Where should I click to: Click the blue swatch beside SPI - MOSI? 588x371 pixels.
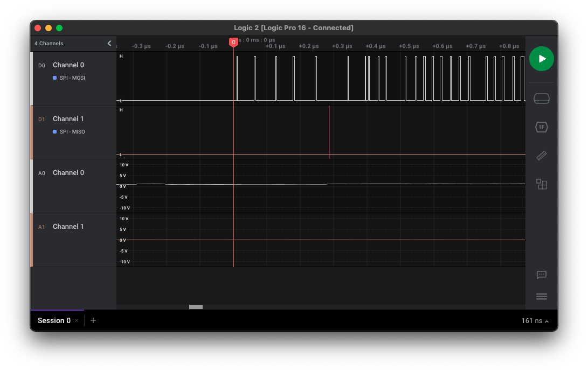click(x=55, y=78)
